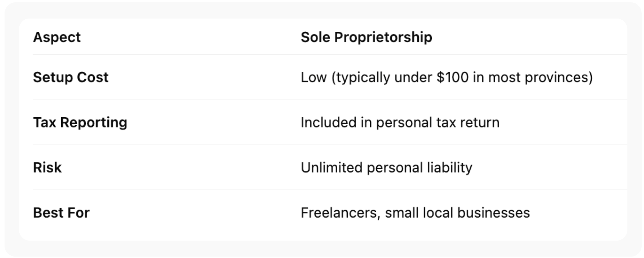This screenshot has width=644, height=258.
Task: Select the Tax Reporting row label
Action: [80, 122]
